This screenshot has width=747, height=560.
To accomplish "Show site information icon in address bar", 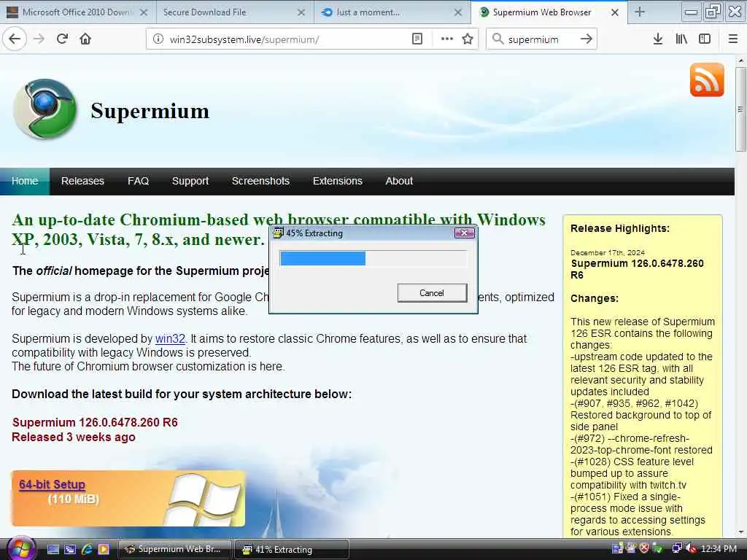I will click(158, 39).
